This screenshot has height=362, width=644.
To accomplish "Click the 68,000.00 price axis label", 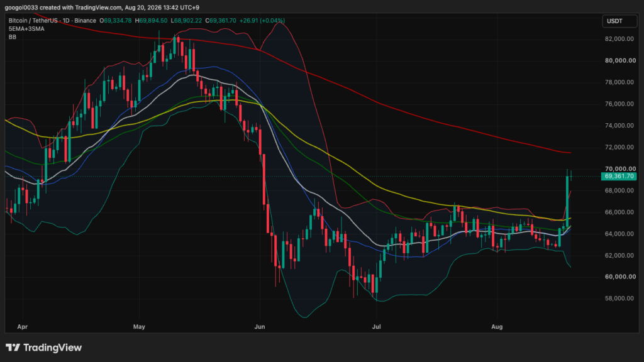I will (619, 190).
